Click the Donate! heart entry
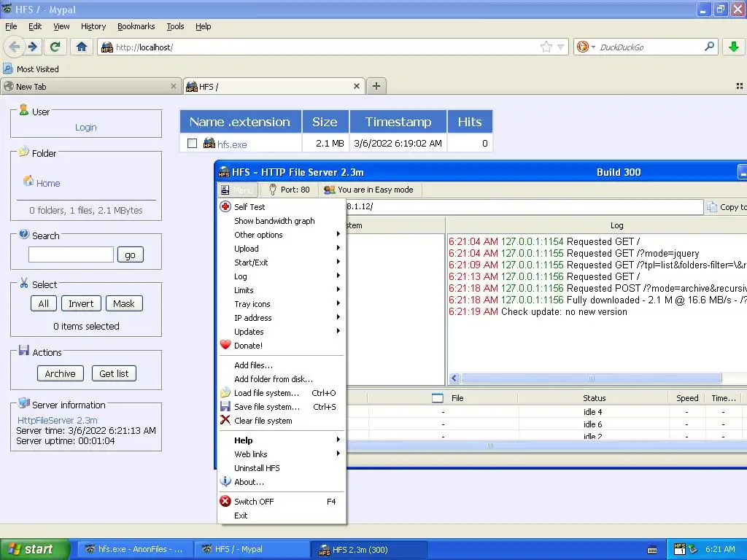The width and height of the screenshot is (747, 560). (281, 345)
